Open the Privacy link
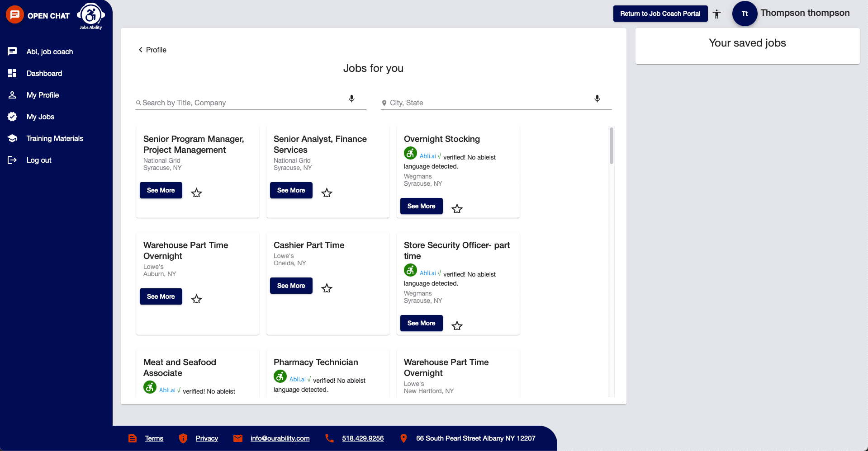This screenshot has width=868, height=451. (207, 438)
